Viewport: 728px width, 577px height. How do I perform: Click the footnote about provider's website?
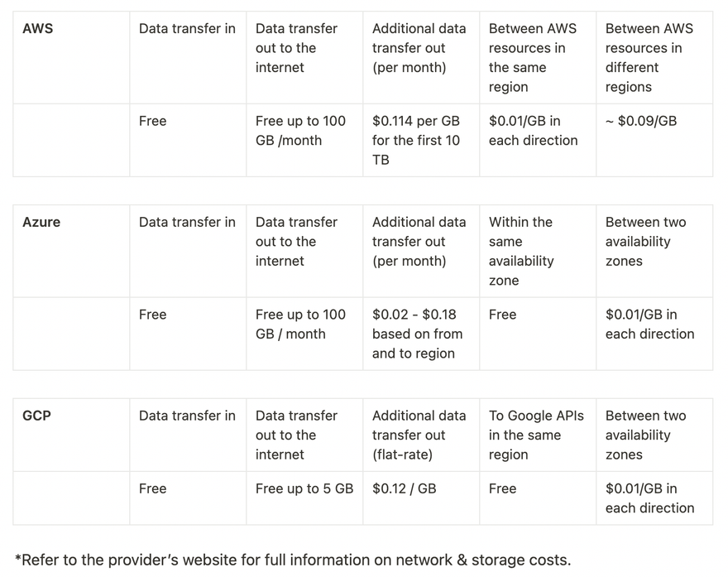click(x=293, y=560)
